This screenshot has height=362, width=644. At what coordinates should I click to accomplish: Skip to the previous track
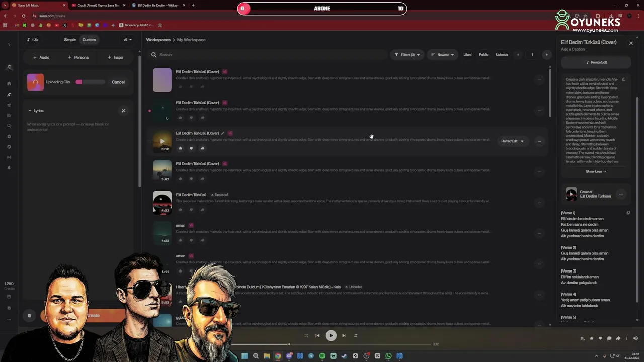click(317, 336)
